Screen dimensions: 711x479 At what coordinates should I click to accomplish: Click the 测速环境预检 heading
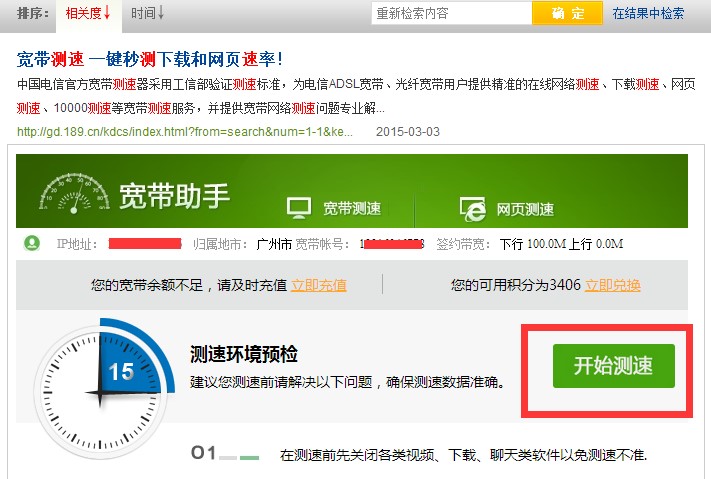pos(244,354)
